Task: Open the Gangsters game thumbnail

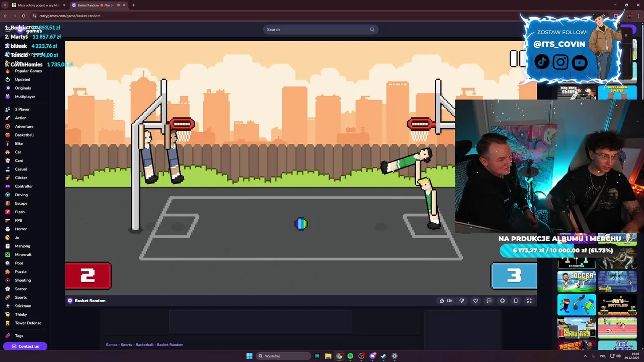Action: tap(577, 328)
